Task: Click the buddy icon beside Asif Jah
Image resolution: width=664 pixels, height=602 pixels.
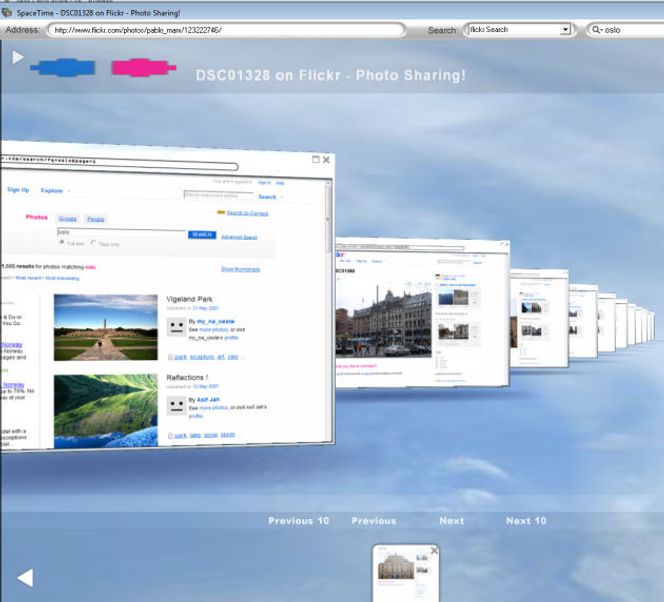Action: click(x=176, y=405)
